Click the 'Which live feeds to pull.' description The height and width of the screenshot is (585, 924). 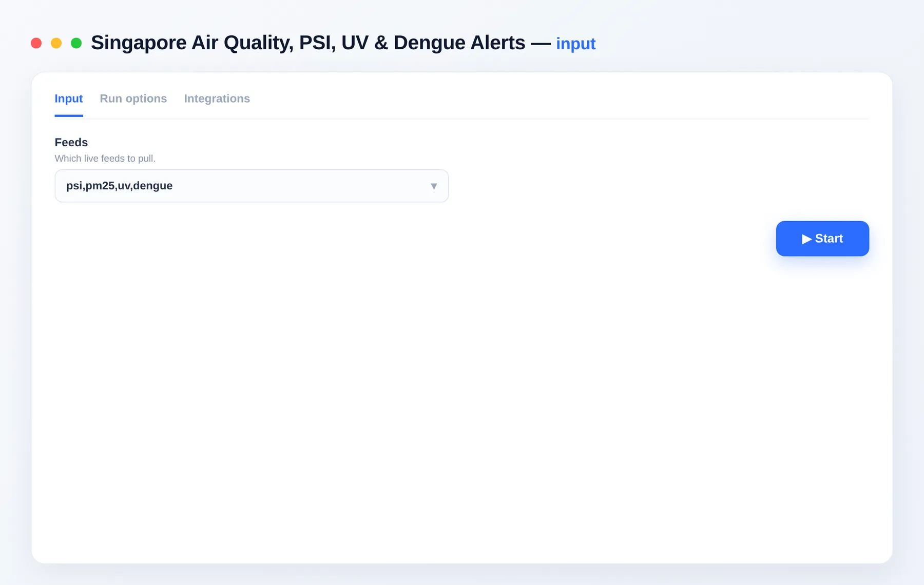105,159
